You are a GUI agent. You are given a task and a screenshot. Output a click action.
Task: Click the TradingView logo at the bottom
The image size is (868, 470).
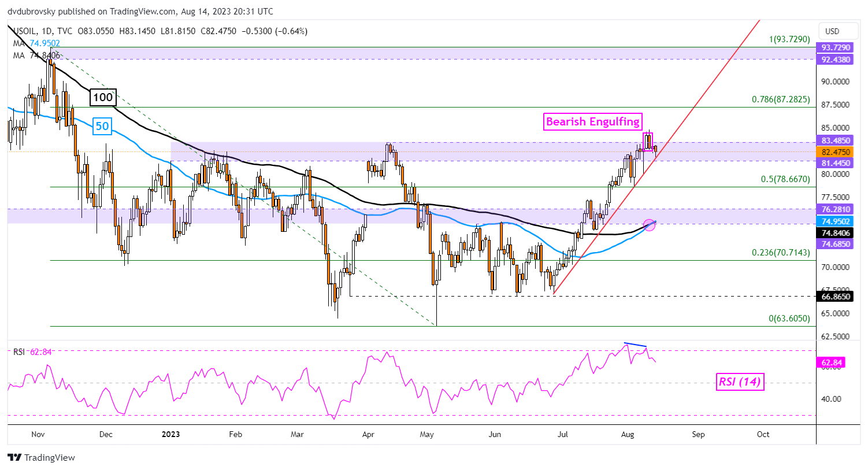pyautogui.click(x=42, y=457)
